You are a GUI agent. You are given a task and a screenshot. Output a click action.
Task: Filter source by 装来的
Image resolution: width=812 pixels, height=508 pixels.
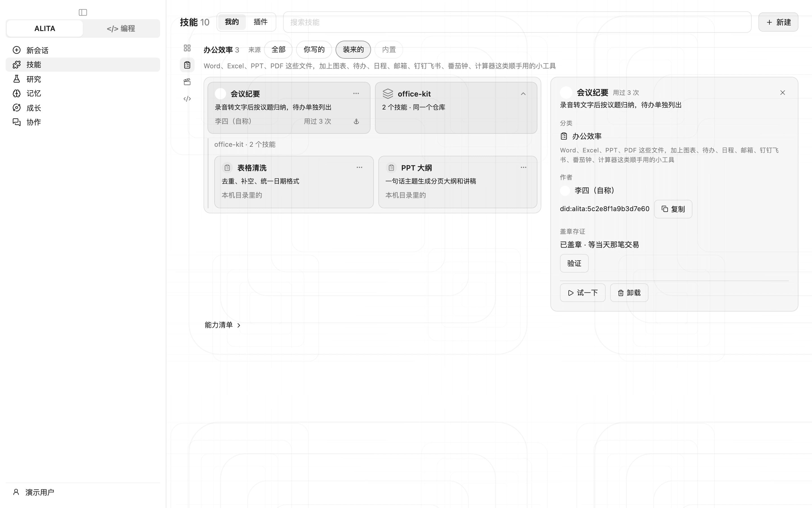click(353, 50)
